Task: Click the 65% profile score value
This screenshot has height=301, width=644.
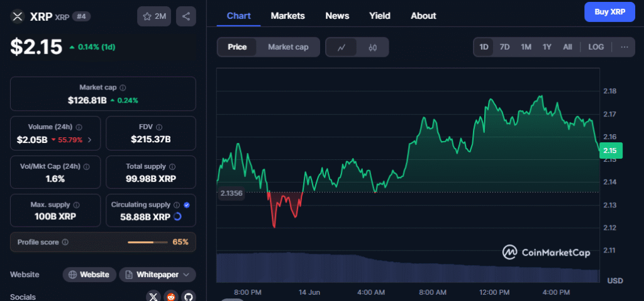Action: click(x=180, y=242)
